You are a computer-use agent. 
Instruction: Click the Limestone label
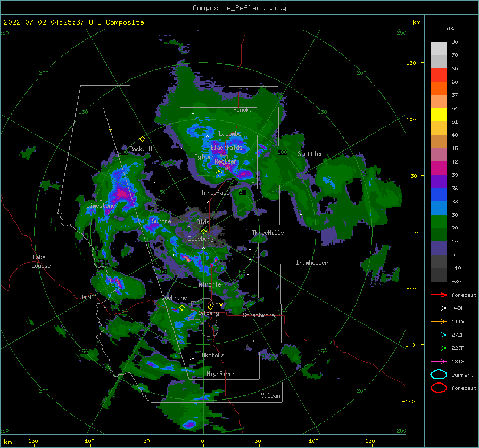pyautogui.click(x=101, y=206)
